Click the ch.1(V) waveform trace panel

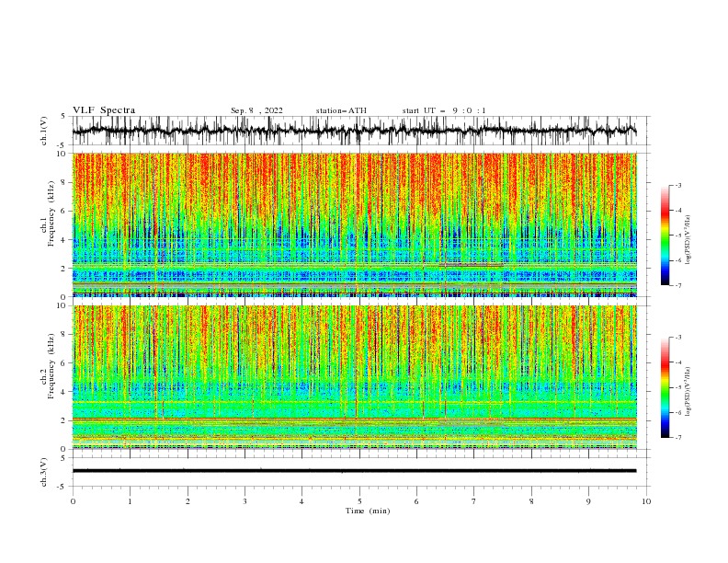click(360, 131)
